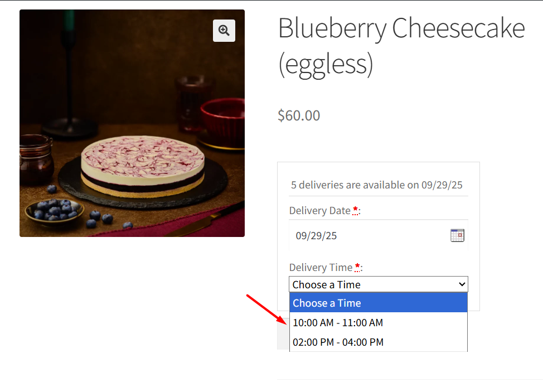The image size is (543, 392).
Task: Click the red asterisk beside Delivery Time
Action: tap(356, 267)
